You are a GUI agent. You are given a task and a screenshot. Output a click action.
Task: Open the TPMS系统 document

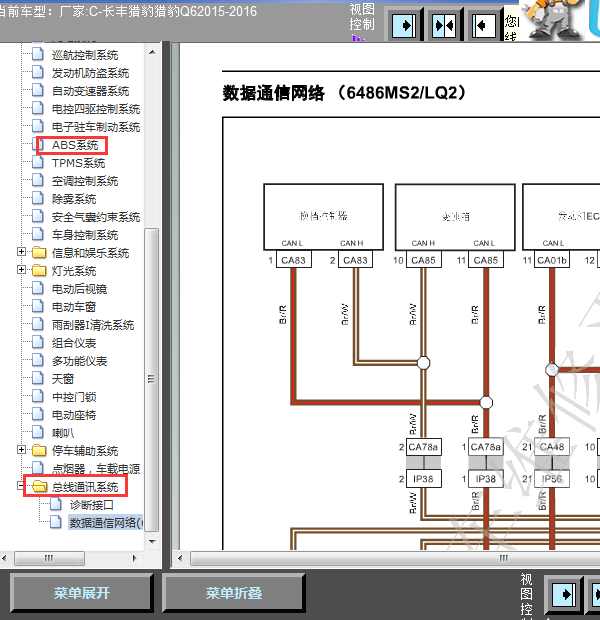click(78, 163)
